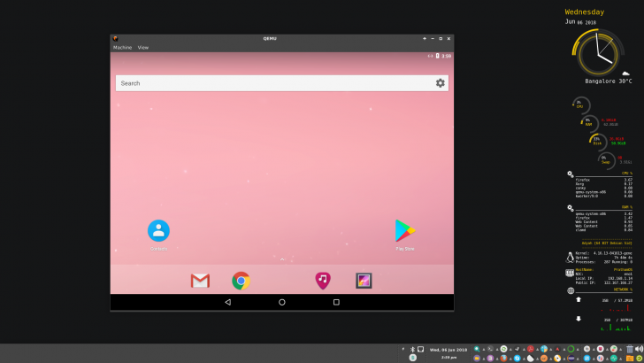The height and width of the screenshot is (363, 644).
Task: Open the Gallery app in dock
Action: 364,281
